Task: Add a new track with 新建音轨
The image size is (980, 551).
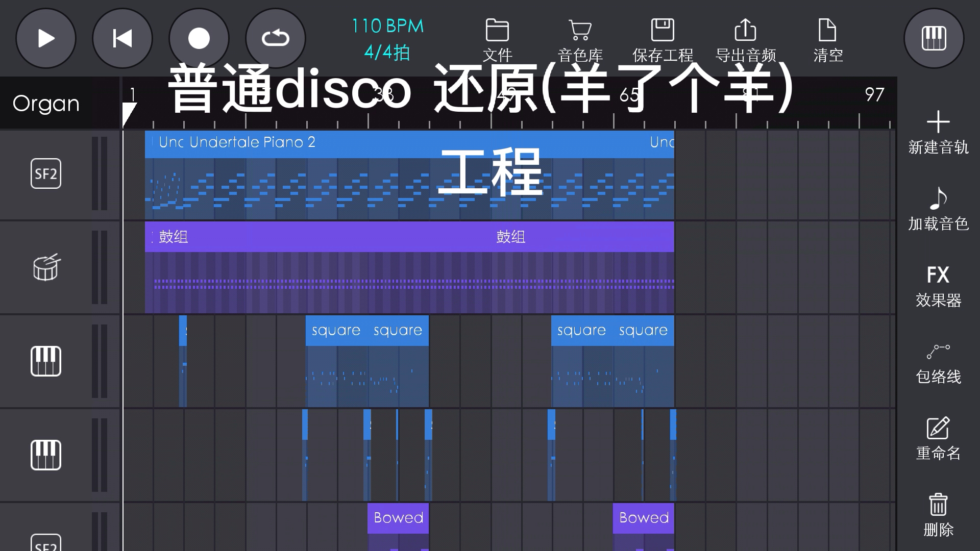Action: pos(938,133)
